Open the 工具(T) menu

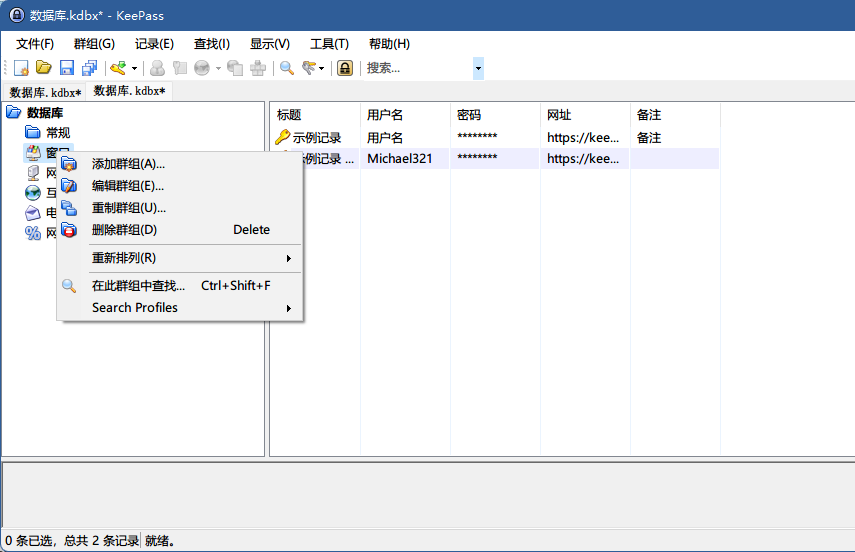(329, 44)
